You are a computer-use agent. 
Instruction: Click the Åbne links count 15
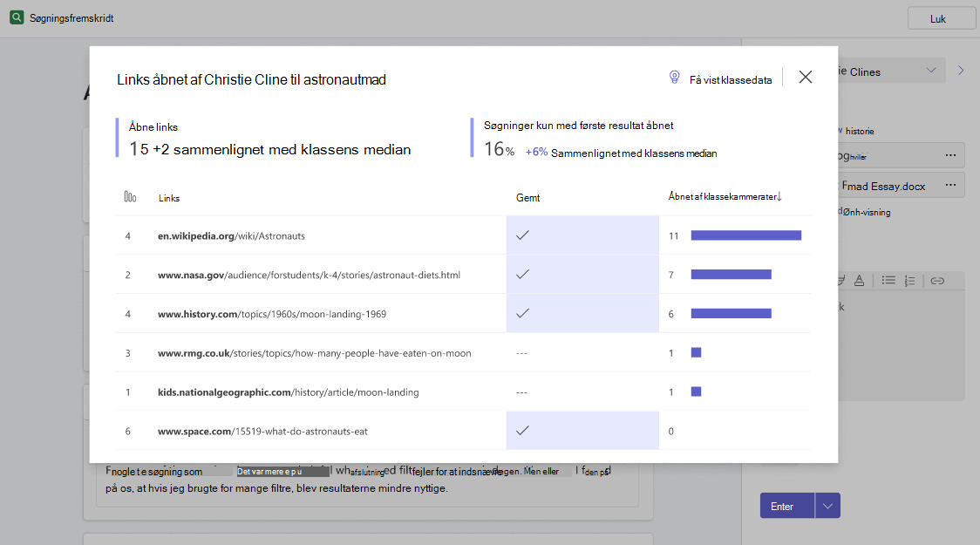click(139, 149)
